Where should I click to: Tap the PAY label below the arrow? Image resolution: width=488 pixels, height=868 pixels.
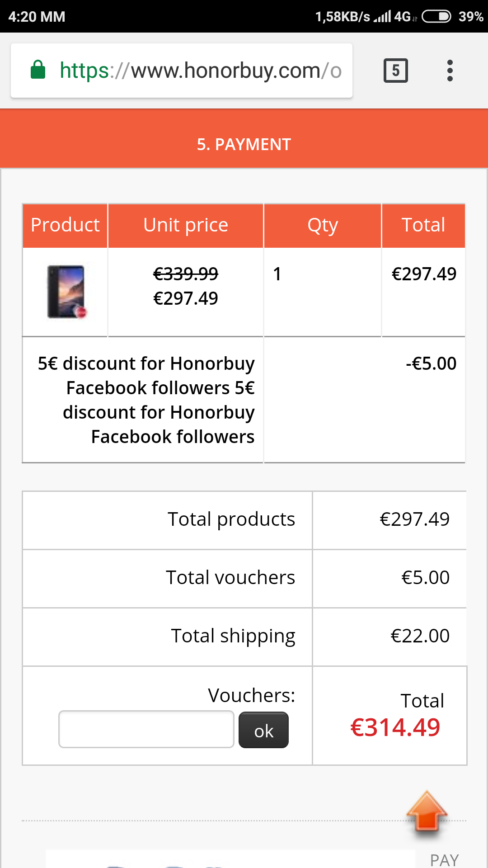coord(444,859)
